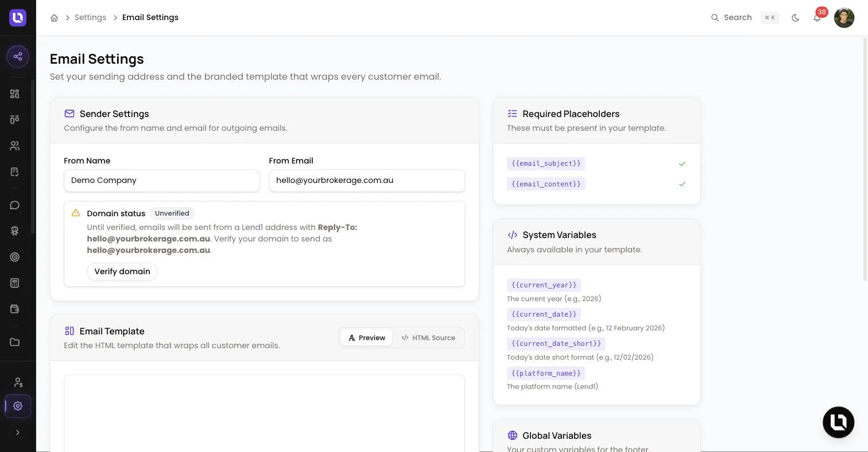This screenshot has height=452, width=868.
Task: Click the ⌘K shortcut badge
Action: (770, 18)
